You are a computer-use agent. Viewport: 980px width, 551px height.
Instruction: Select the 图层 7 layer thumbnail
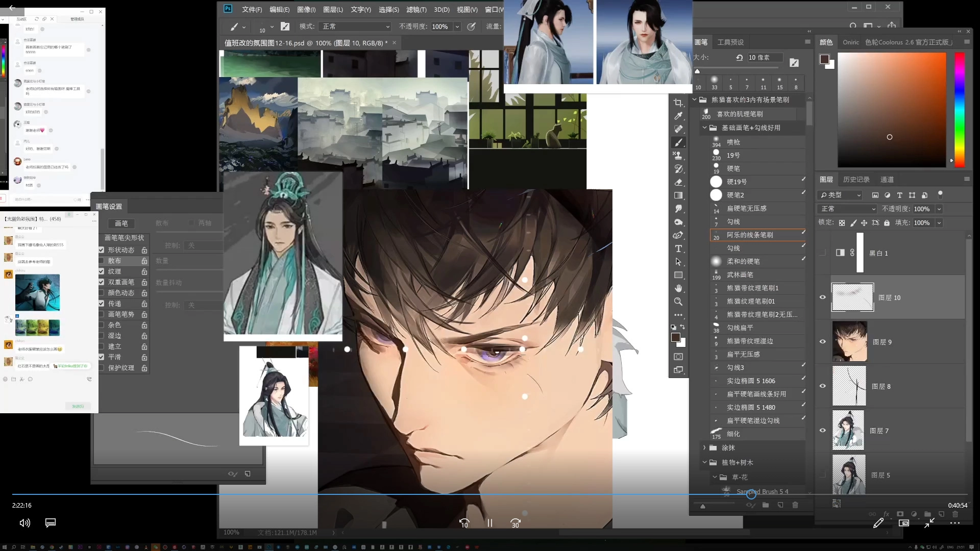pos(848,431)
